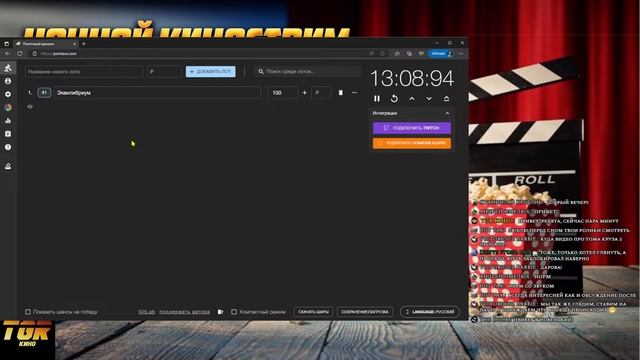Focus the add-amount field after plus icon

pos(321,93)
